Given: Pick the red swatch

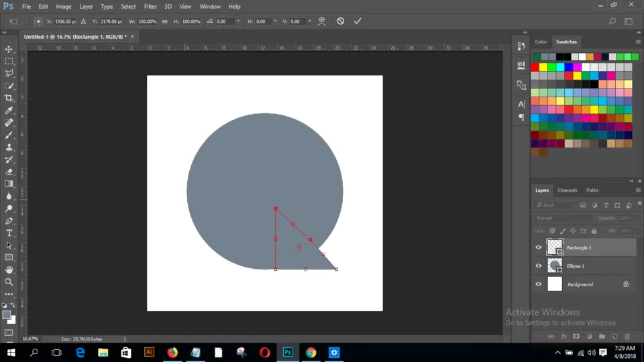Looking at the screenshot, I should click(535, 67).
